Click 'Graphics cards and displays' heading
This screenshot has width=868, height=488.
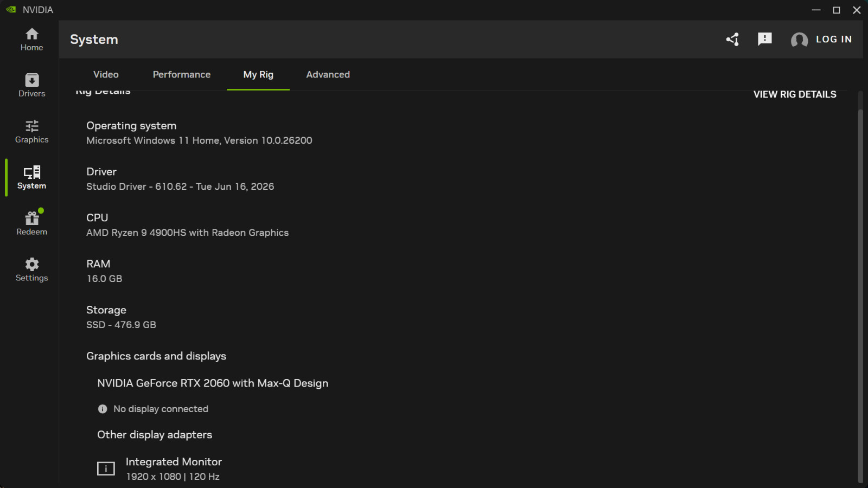tap(156, 356)
